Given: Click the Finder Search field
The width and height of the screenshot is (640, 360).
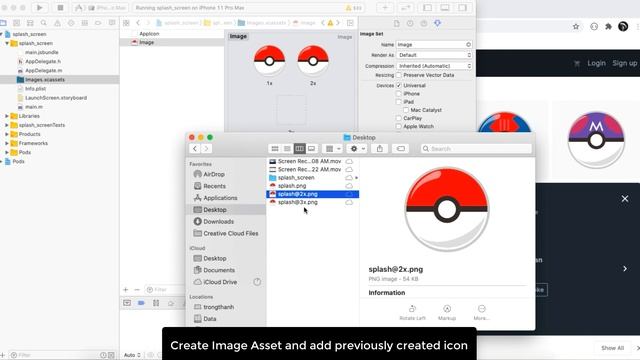Looking at the screenshot, I should coord(476,149).
